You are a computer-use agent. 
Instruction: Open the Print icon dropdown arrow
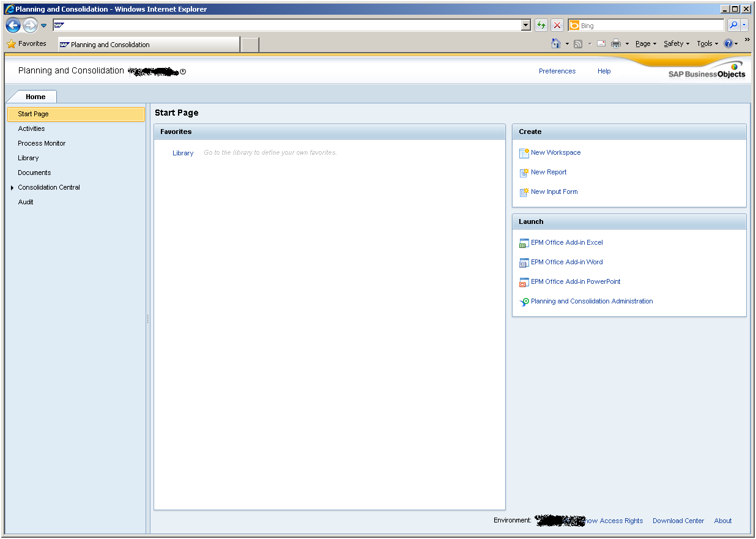(627, 44)
